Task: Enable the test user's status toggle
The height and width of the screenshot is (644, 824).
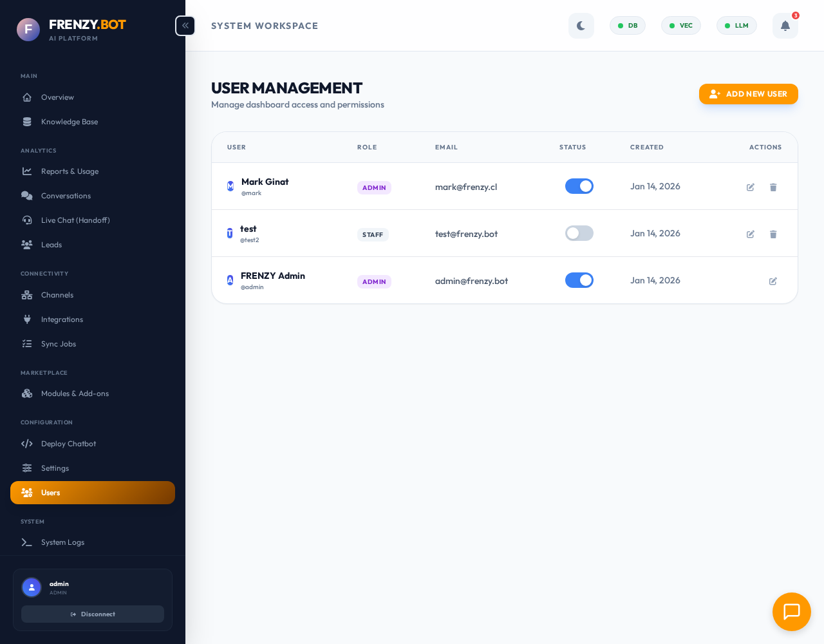Action: pos(579,233)
